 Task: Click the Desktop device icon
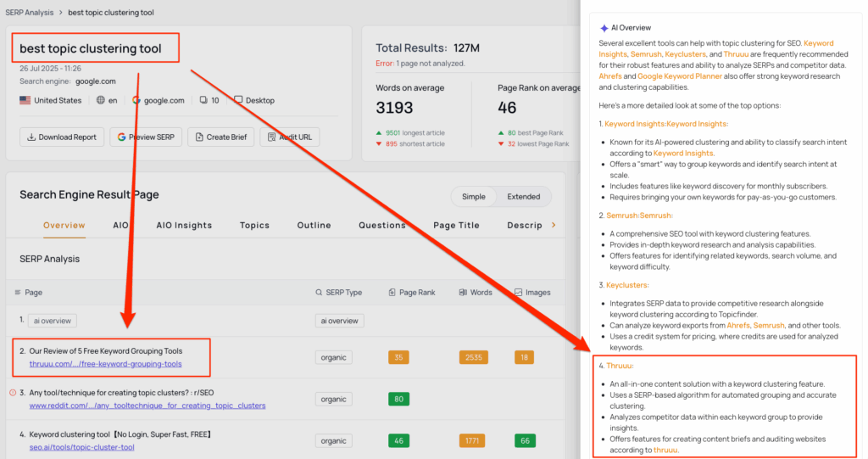[238, 100]
